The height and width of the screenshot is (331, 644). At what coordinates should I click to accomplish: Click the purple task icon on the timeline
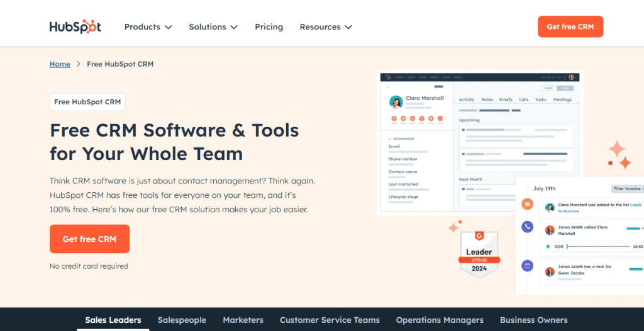tap(528, 266)
